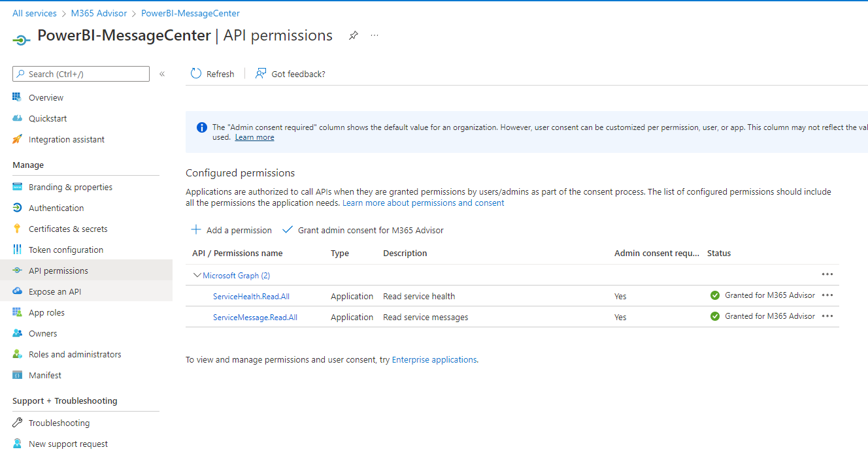Open ellipsis menu for Microsoft Graph row
The image size is (868, 458).
[x=827, y=274]
